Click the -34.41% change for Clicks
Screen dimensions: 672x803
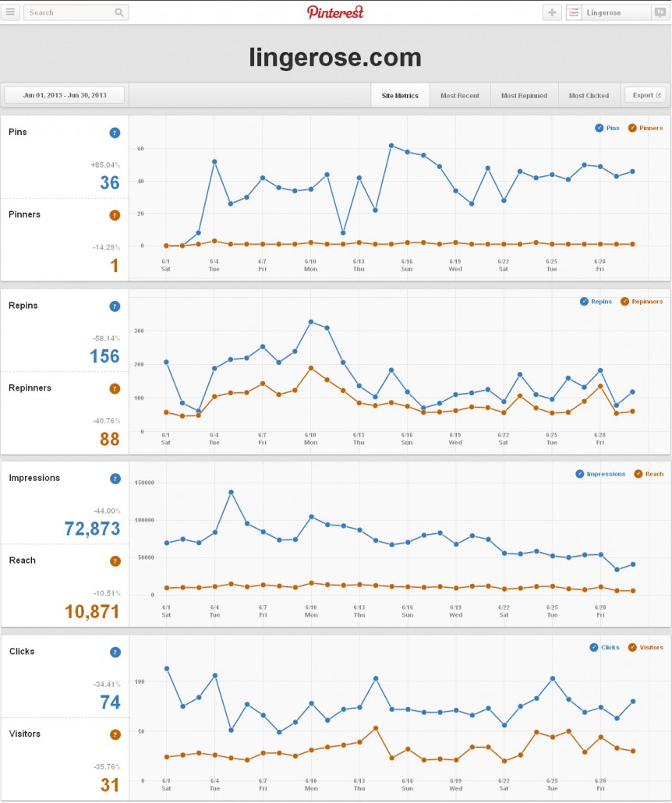(x=107, y=684)
